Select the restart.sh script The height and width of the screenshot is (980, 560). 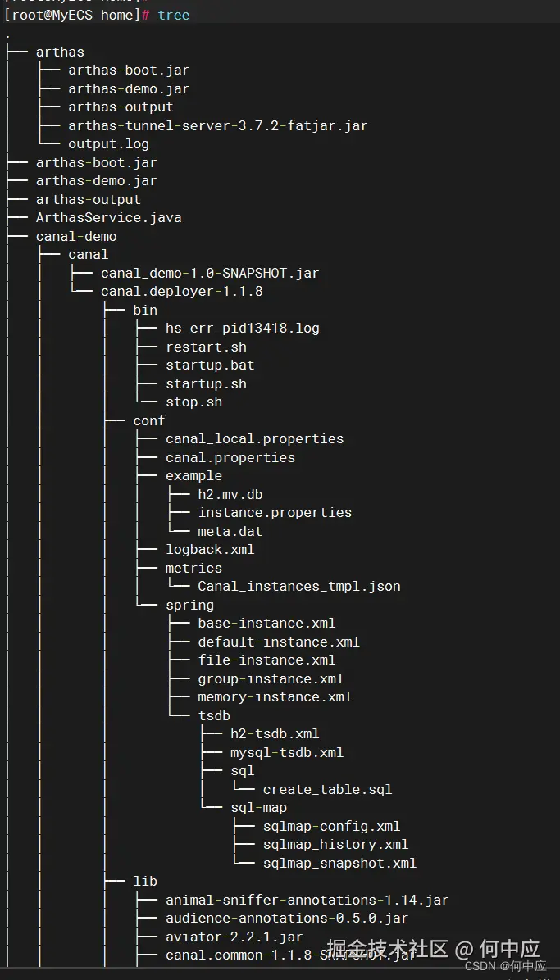(x=205, y=347)
